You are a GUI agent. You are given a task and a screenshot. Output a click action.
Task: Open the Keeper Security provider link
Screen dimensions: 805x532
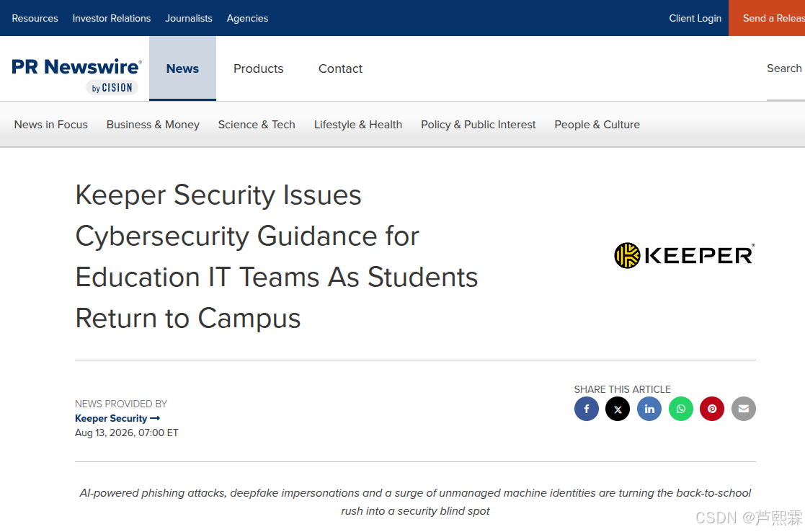(x=117, y=419)
